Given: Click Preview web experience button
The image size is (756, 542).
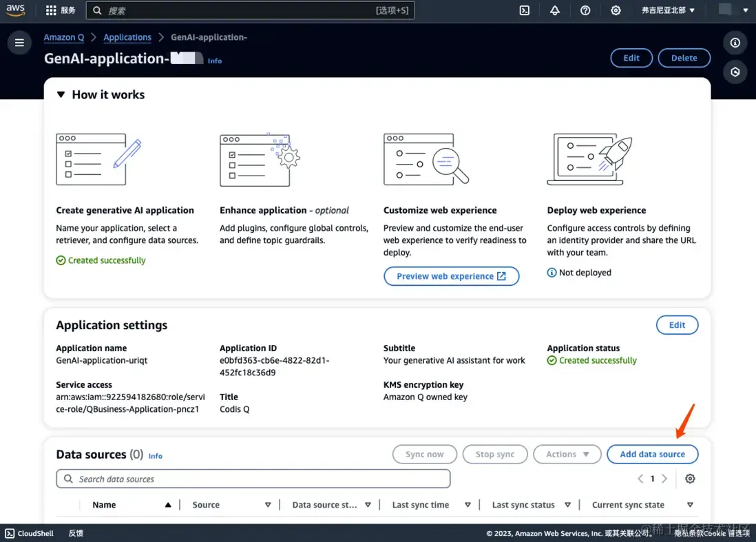Looking at the screenshot, I should (451, 276).
